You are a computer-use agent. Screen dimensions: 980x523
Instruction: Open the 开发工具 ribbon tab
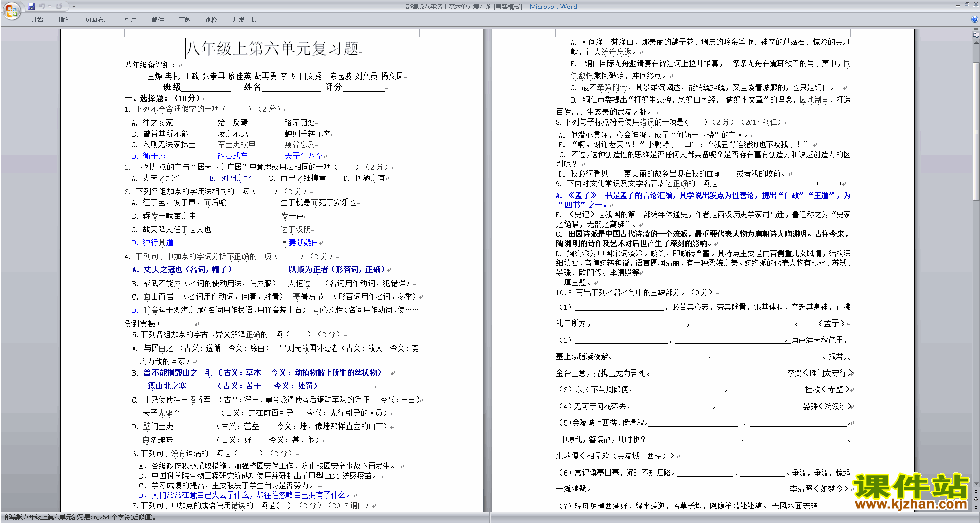click(x=245, y=20)
